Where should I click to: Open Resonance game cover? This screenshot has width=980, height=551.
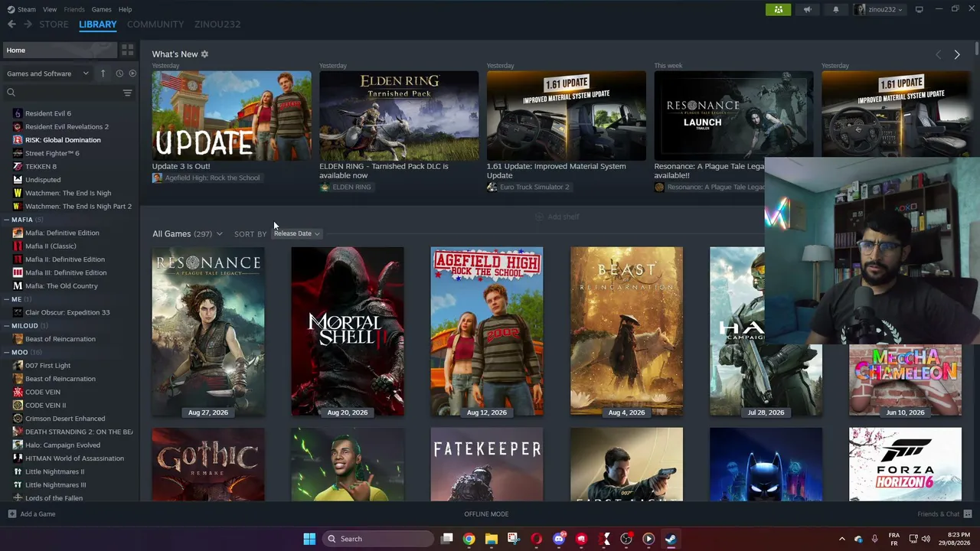click(x=208, y=332)
